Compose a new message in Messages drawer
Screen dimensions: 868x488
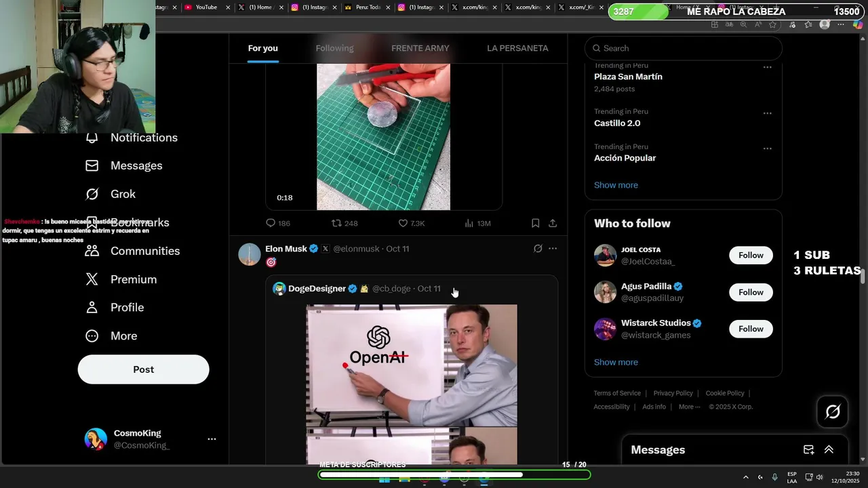coord(808,450)
